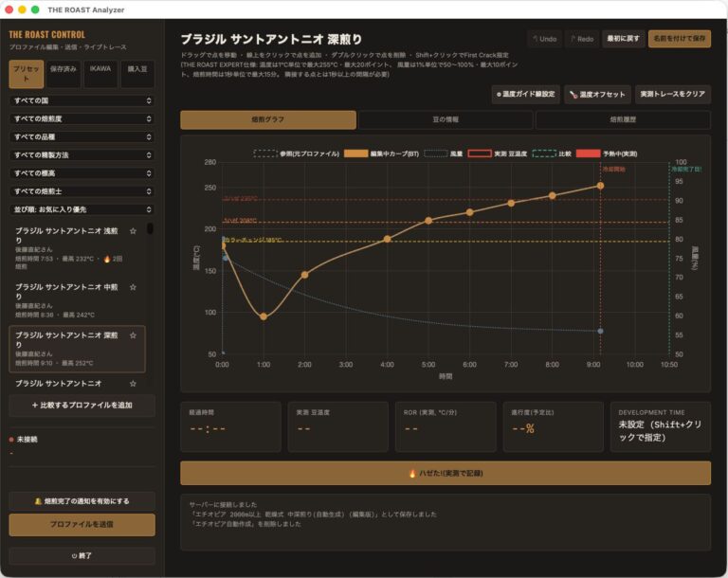Select the 7:00 curve control point
This screenshot has width=728, height=578.
click(511, 203)
